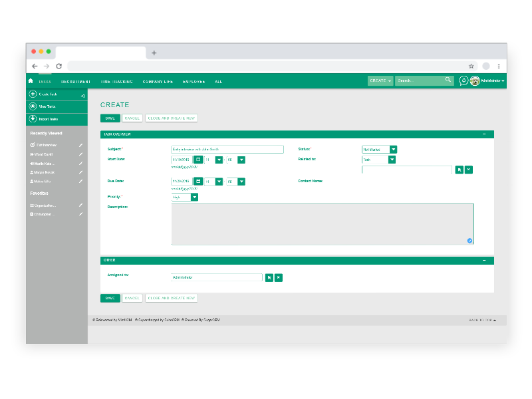
Task: Open the Due Date calendar picker
Action: 198,182
